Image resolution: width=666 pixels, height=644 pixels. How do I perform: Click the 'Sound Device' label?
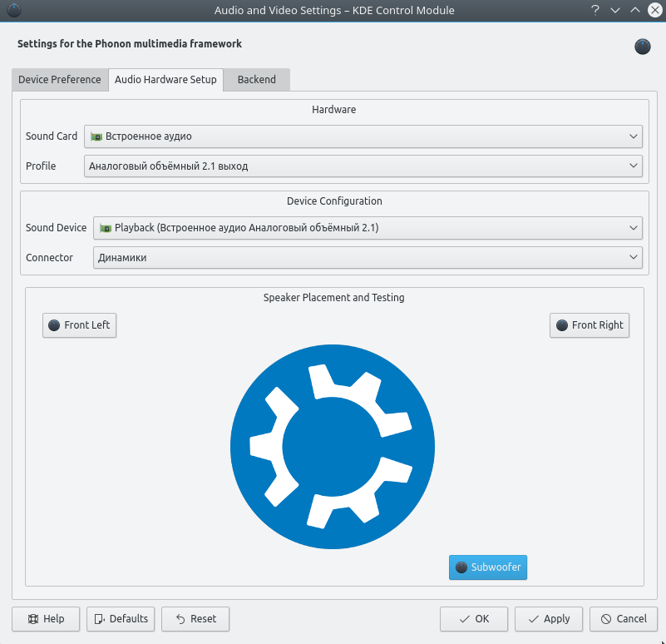coord(56,228)
